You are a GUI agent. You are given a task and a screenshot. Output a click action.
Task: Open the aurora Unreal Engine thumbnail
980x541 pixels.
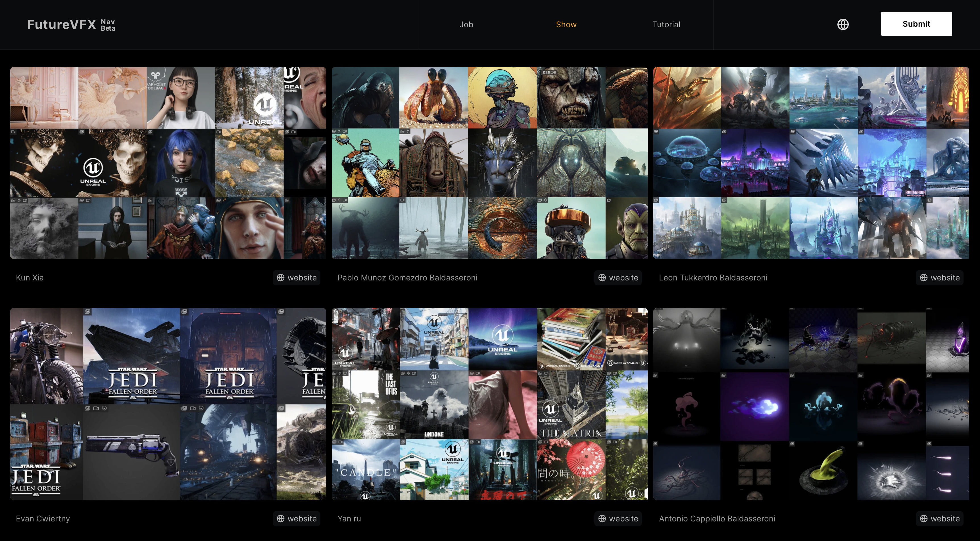coord(502,339)
